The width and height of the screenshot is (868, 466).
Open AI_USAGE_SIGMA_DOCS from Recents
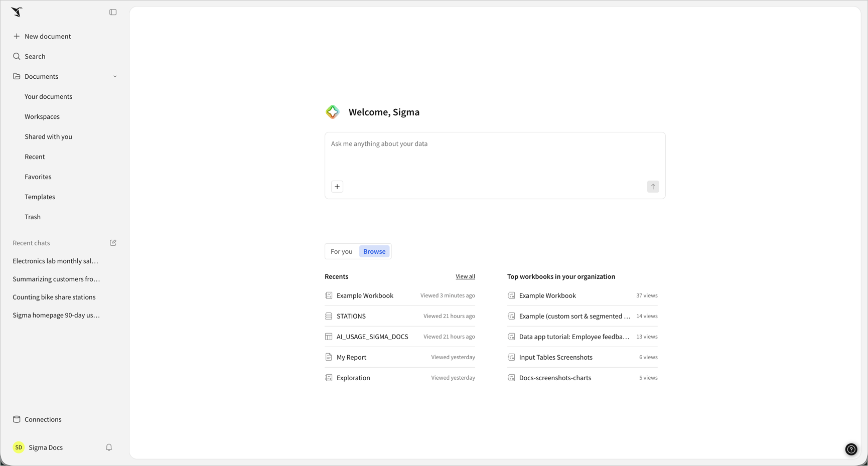(400, 337)
